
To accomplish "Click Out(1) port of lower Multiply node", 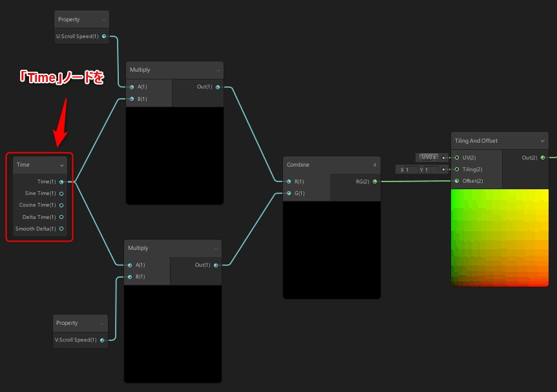I will click(x=216, y=265).
